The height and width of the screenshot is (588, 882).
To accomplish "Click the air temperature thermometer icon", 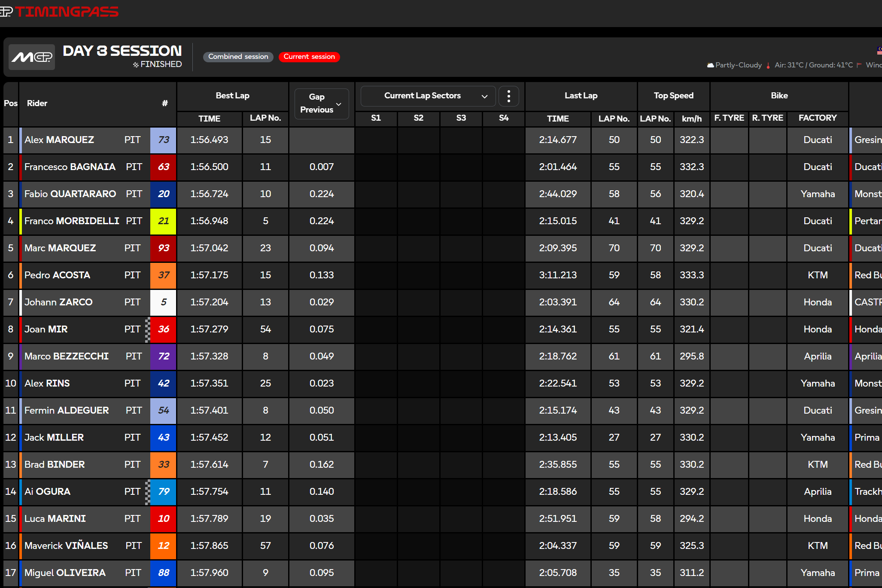I will click(768, 65).
